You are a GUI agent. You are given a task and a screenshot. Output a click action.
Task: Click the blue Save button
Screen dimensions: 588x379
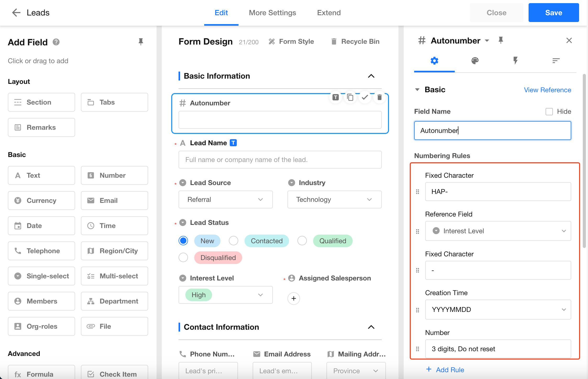pos(553,13)
